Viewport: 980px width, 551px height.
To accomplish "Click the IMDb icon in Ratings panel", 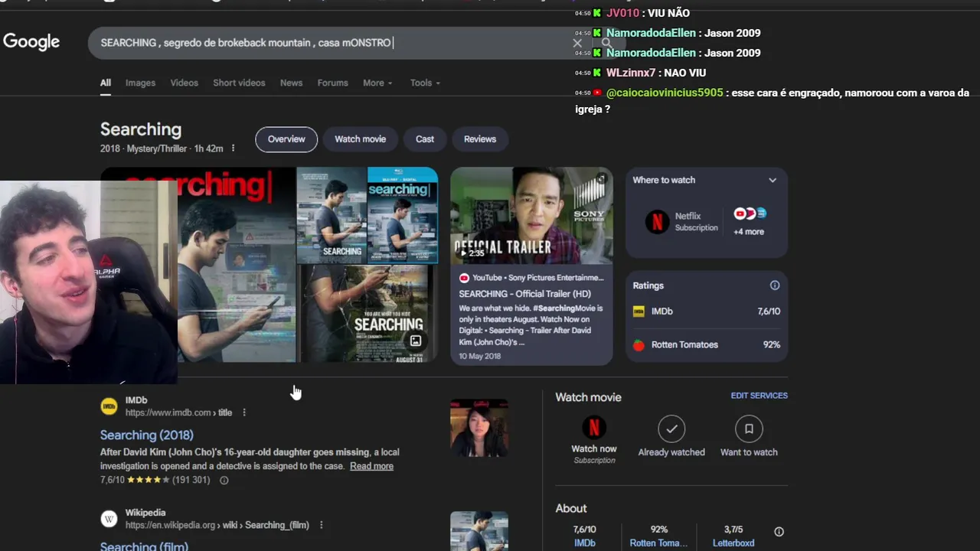I will point(639,311).
